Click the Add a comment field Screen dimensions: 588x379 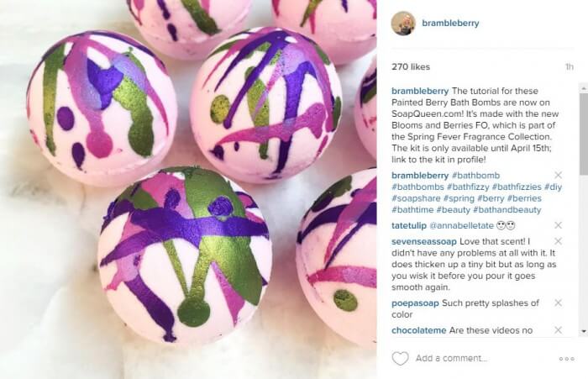pos(451,358)
